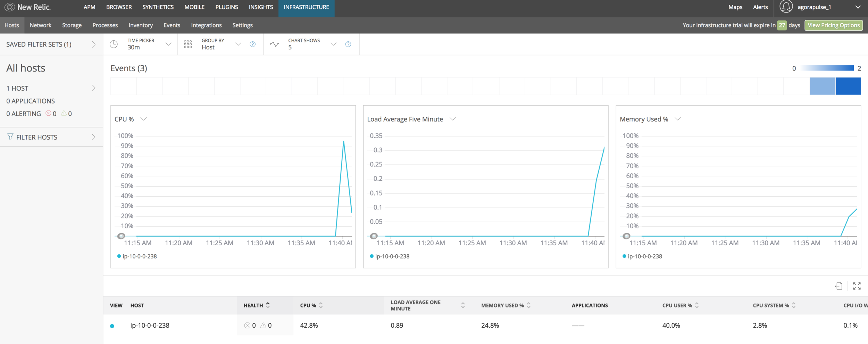Open Synthetics in top navigation
868x344 pixels.
[158, 7]
